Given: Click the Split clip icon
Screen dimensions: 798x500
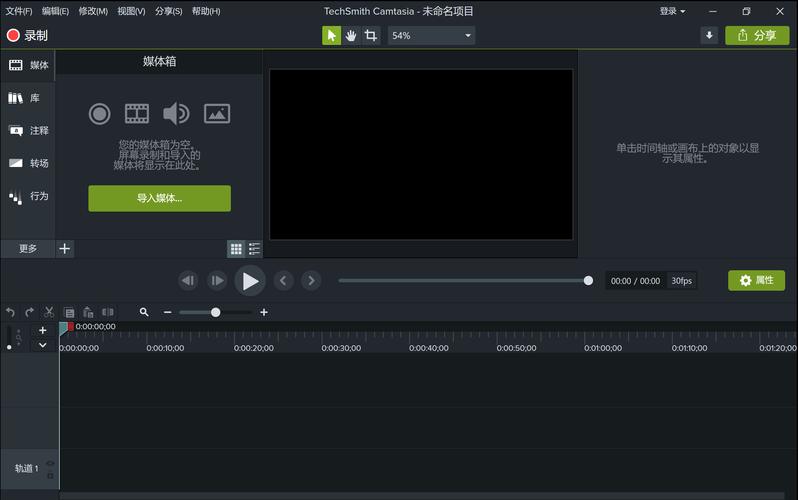Looking at the screenshot, I should [x=108, y=312].
